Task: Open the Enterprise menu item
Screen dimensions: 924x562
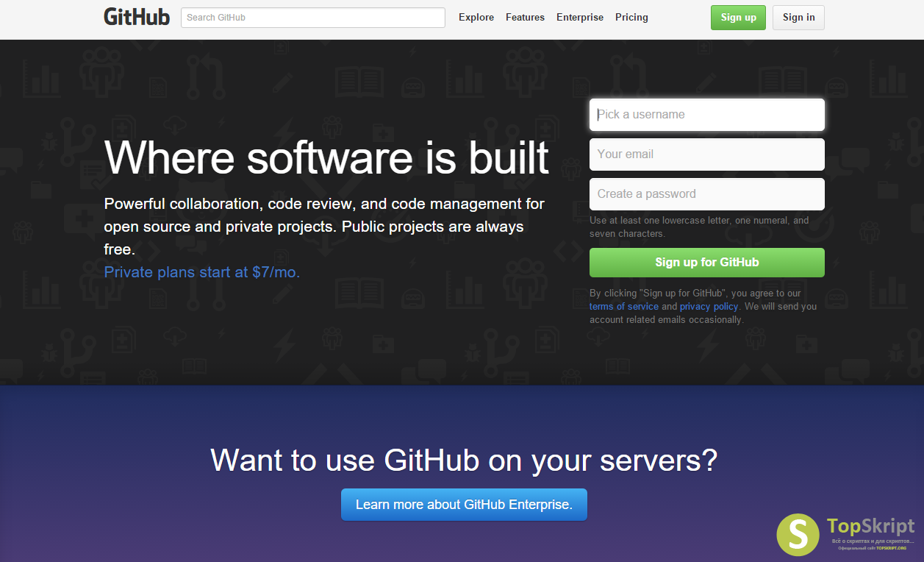Action: 580,18
